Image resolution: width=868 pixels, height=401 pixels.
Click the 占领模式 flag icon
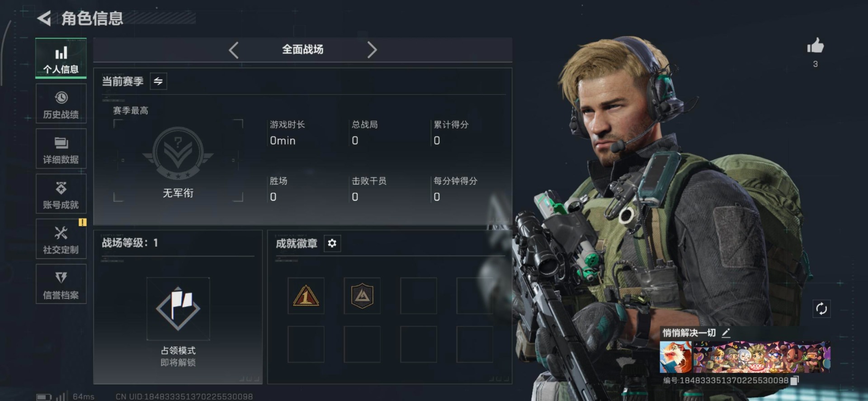pos(178,309)
